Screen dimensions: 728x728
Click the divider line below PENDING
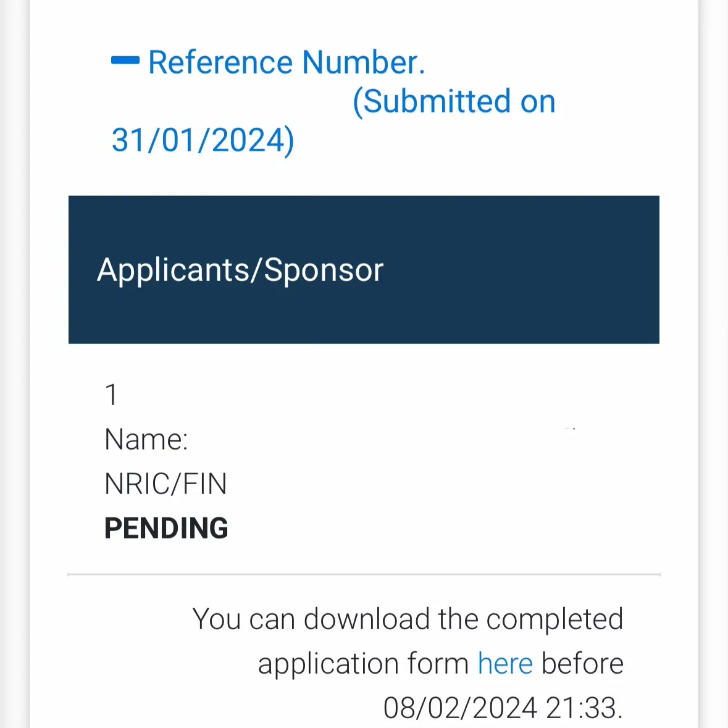point(364,575)
